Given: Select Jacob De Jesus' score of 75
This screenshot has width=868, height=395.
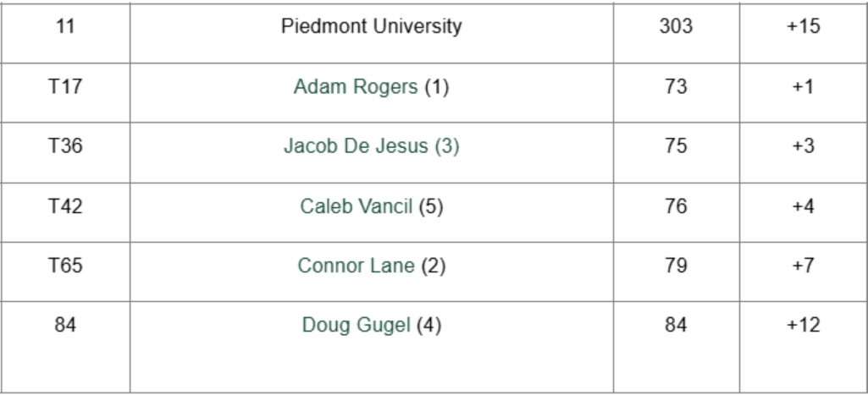Looking at the screenshot, I should (x=676, y=146).
